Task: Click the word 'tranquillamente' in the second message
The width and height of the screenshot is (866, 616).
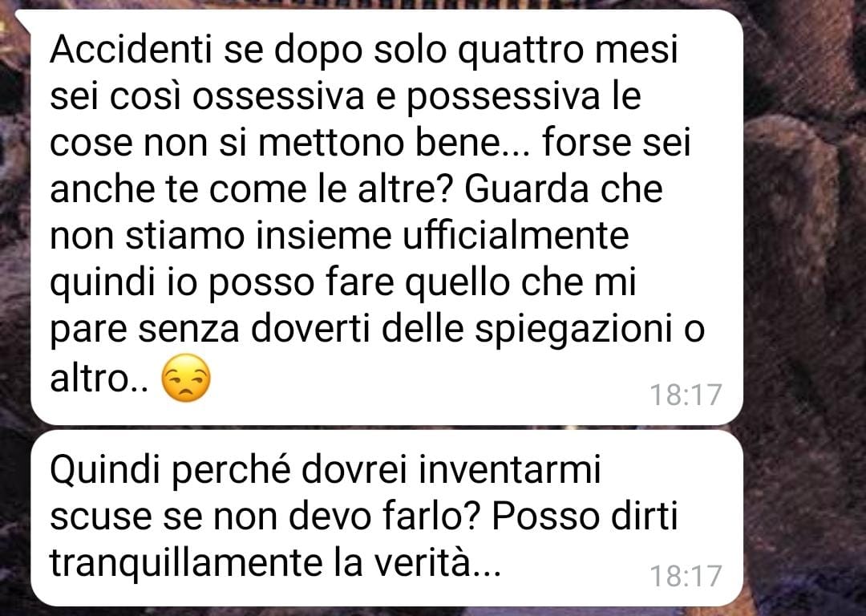Action: (x=186, y=563)
